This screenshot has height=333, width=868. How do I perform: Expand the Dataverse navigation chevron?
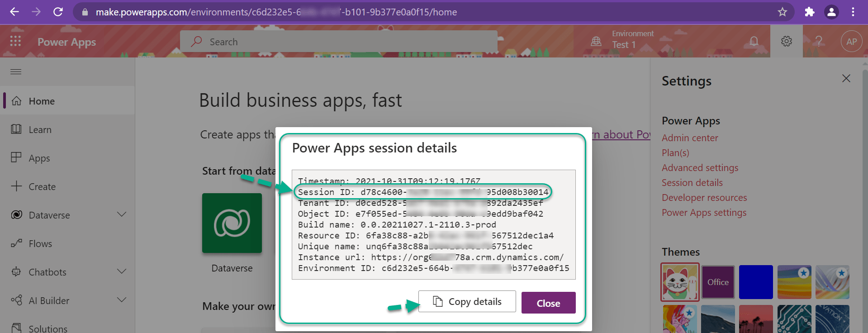(x=122, y=214)
